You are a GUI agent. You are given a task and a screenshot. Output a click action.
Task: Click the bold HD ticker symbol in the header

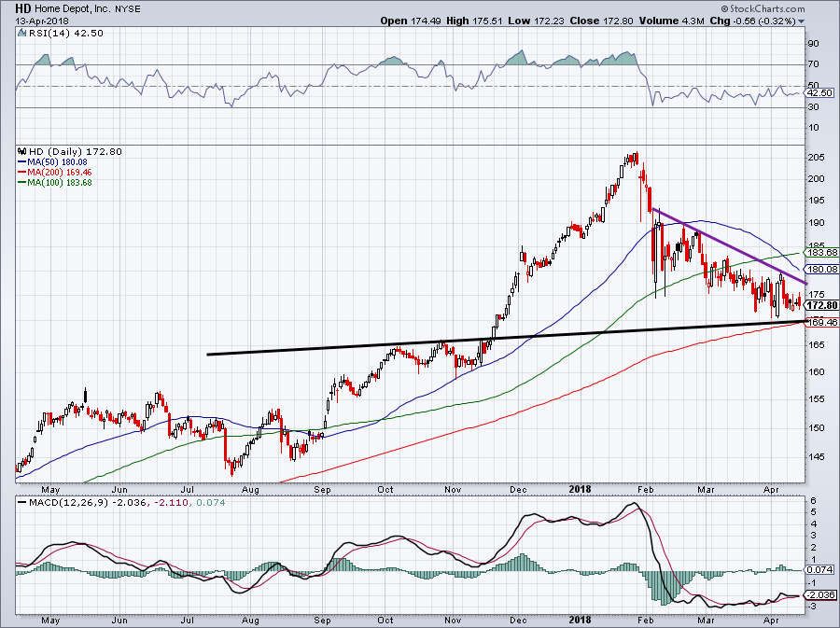coord(22,8)
